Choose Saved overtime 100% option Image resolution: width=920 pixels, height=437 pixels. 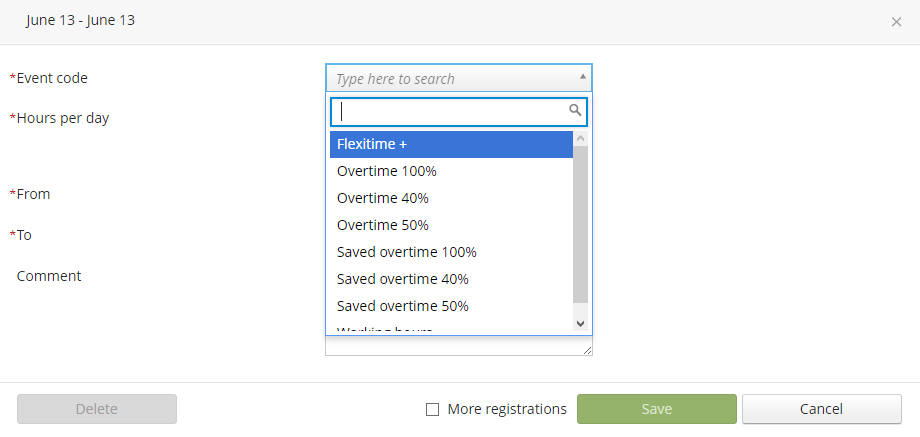451,252
